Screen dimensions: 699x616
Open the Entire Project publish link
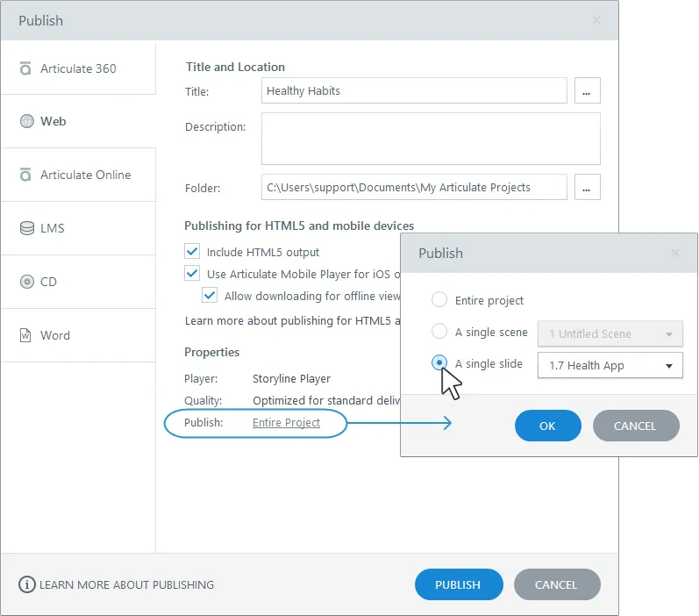click(286, 422)
